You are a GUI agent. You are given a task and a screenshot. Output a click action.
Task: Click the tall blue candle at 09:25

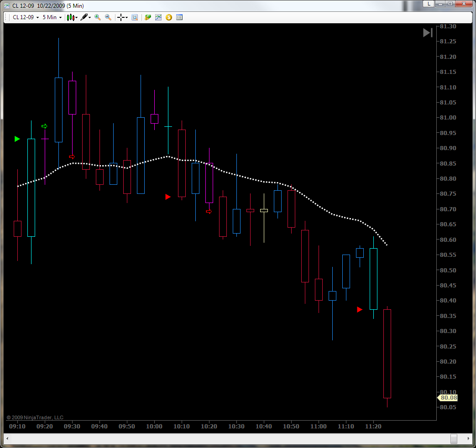tap(58, 110)
